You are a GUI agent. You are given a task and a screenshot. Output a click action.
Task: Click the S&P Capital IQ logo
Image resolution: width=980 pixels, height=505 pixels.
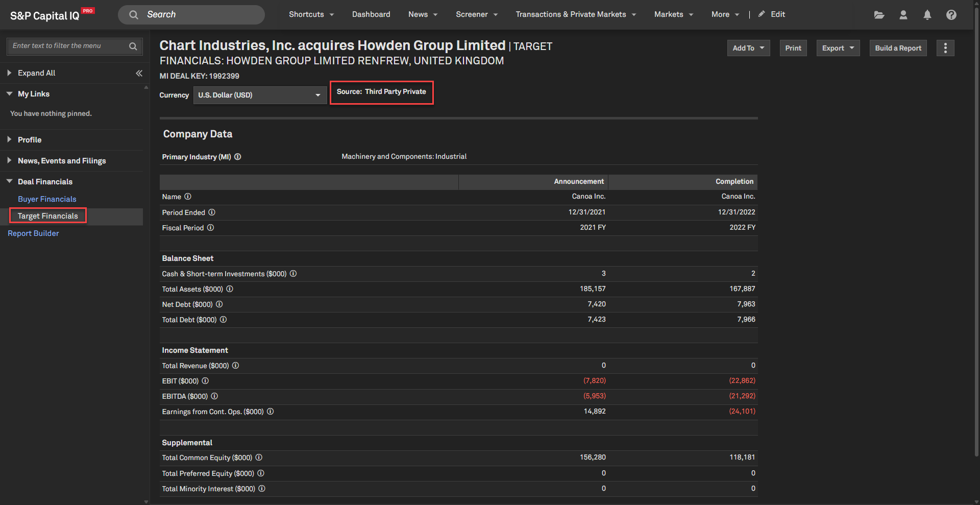[x=52, y=15]
